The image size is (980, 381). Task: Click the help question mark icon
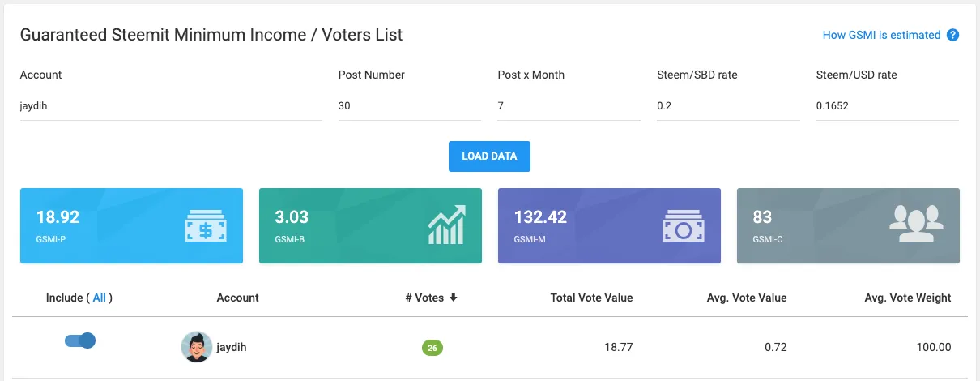point(952,35)
